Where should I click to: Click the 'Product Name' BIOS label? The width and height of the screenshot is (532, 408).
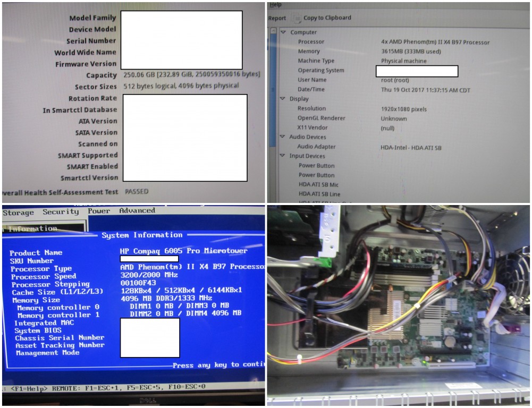click(36, 253)
